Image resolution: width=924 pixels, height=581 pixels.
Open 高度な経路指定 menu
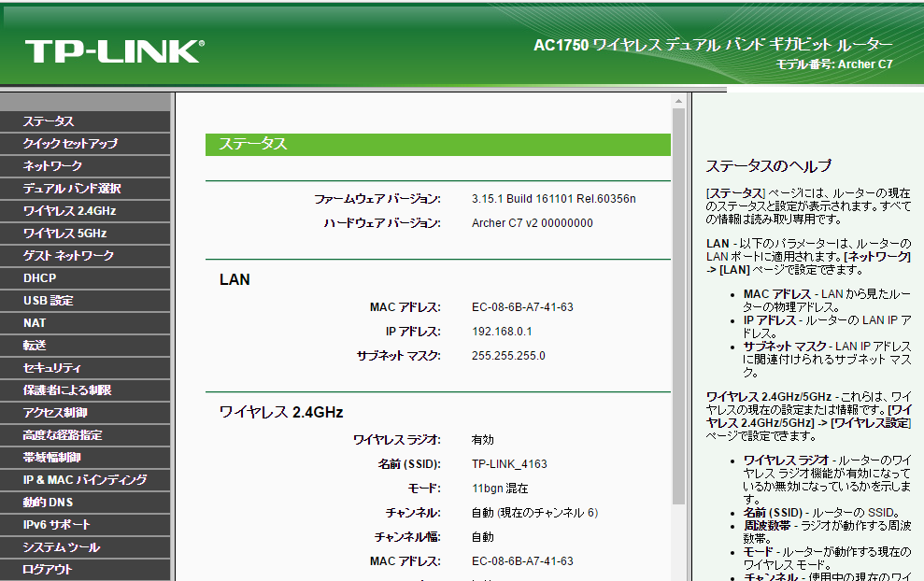85,435
